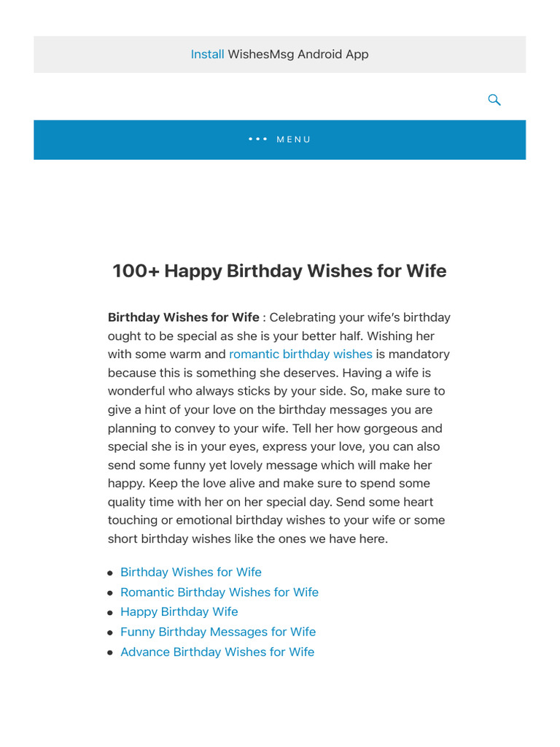This screenshot has width=560, height=747.
Task: Go to Happy Birthday Wife link
Action: point(179,611)
